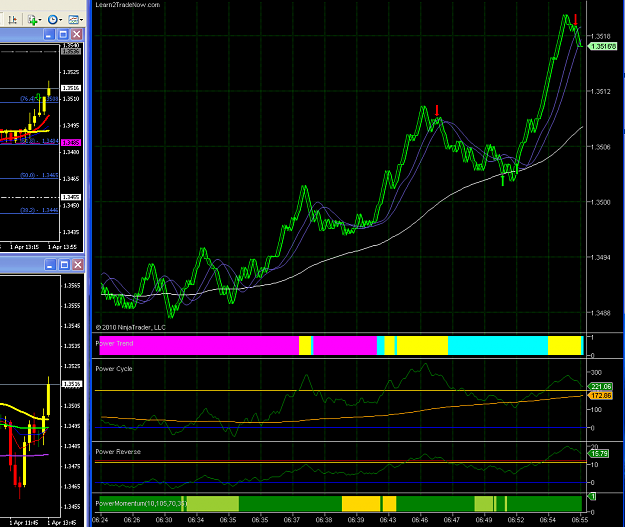Close the upper left chart window
Image resolution: width=625 pixels, height=527 pixels.
[x=77, y=34]
